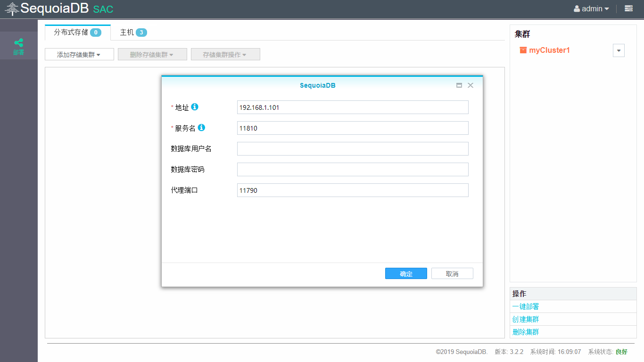Click the 系统时间 footer text
Image resolution: width=644 pixels, height=362 pixels.
tap(555, 352)
